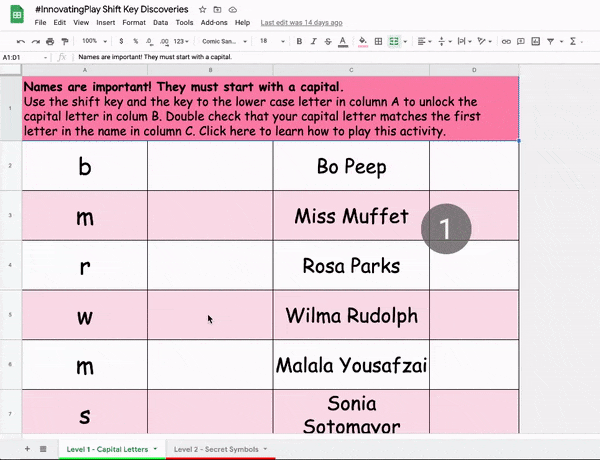The height and width of the screenshot is (460, 600).
Task: Open the File menu
Action: click(40, 23)
